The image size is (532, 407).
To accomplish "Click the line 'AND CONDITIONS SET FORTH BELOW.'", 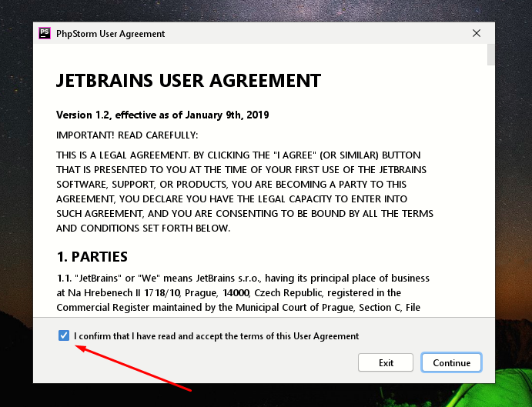I will coord(143,229).
